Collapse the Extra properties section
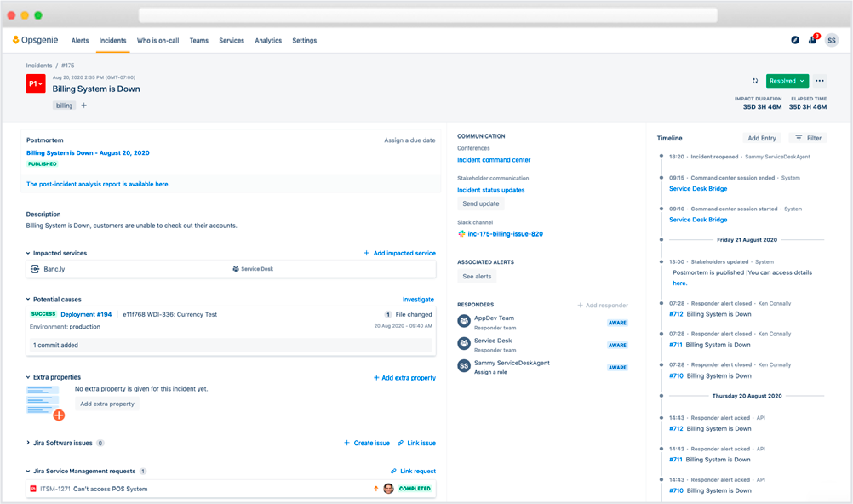The width and height of the screenshot is (853, 504). point(28,377)
